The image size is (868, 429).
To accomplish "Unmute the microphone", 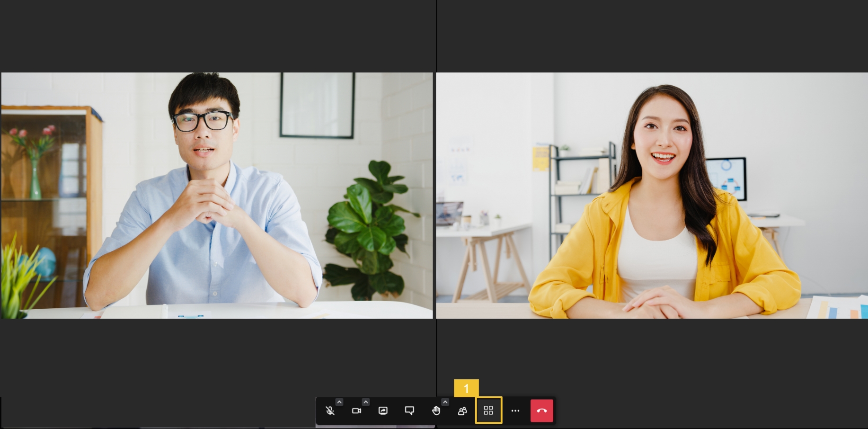I will [330, 411].
